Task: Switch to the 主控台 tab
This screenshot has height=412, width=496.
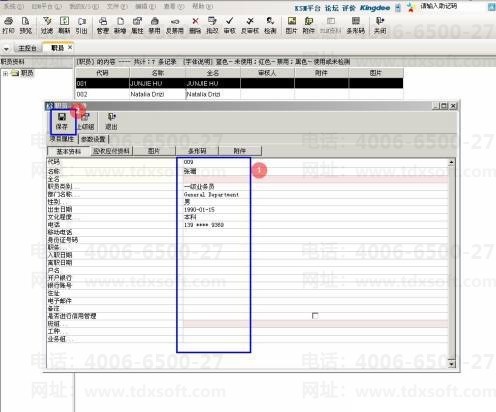Action: [x=27, y=48]
